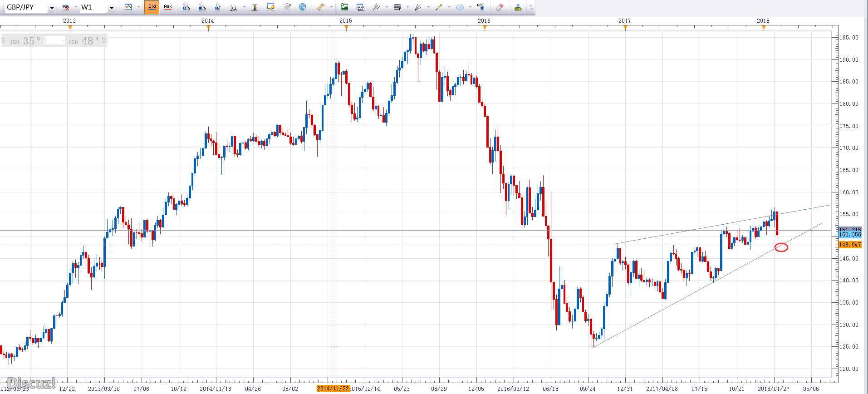Click the add image icon
Viewport: 868px width, 394px height.
(x=344, y=7)
